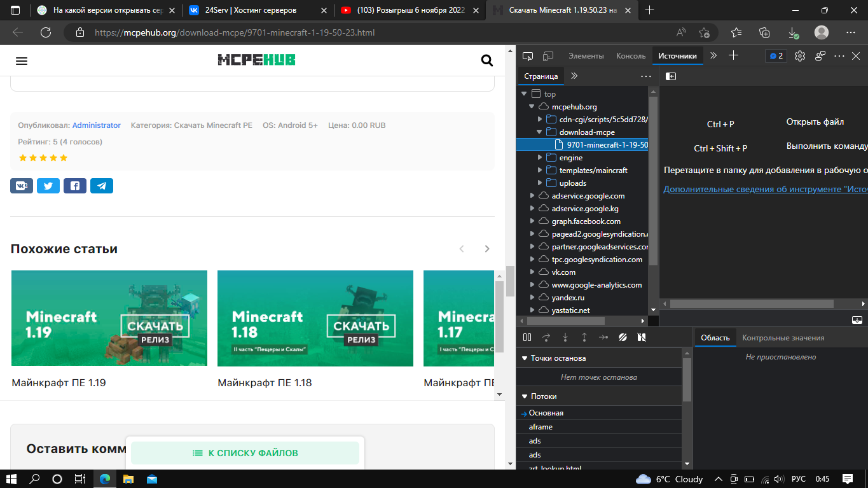Open navigator three-dot options menu
Viewport: 868px width, 488px height.
646,76
